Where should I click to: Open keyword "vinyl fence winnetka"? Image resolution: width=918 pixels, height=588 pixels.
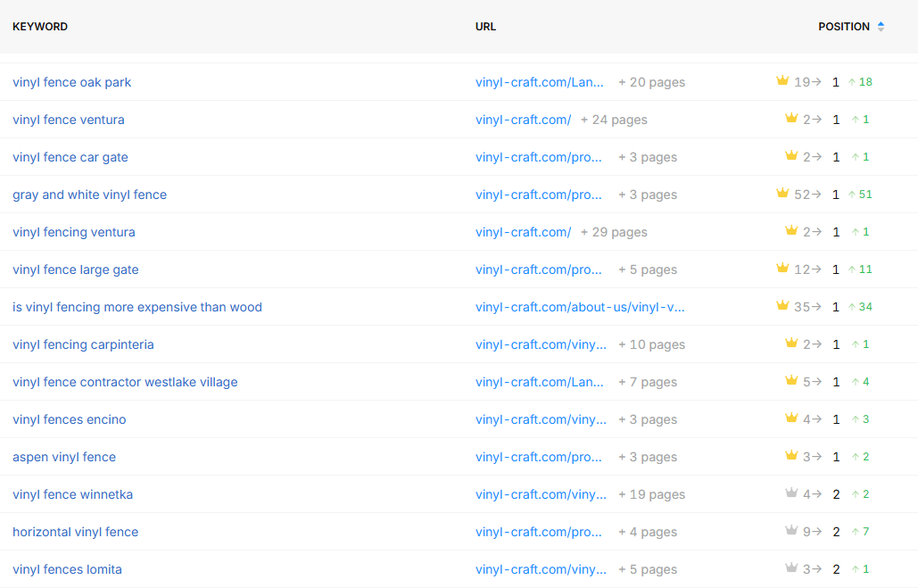(x=72, y=495)
